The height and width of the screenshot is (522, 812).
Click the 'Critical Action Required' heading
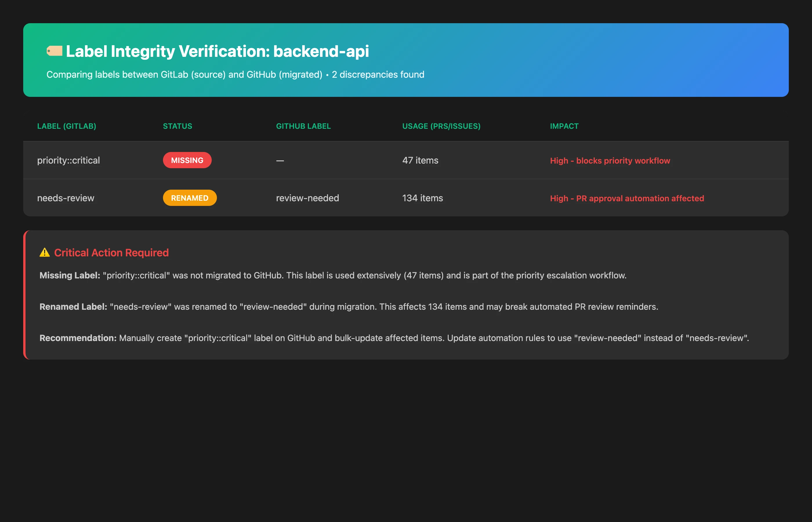click(111, 253)
